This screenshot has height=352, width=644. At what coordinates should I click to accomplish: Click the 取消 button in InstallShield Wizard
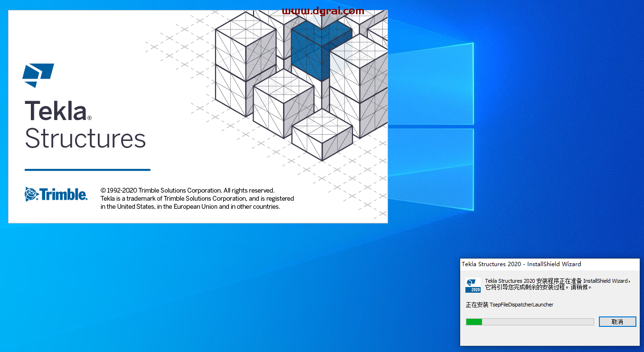[x=617, y=322]
